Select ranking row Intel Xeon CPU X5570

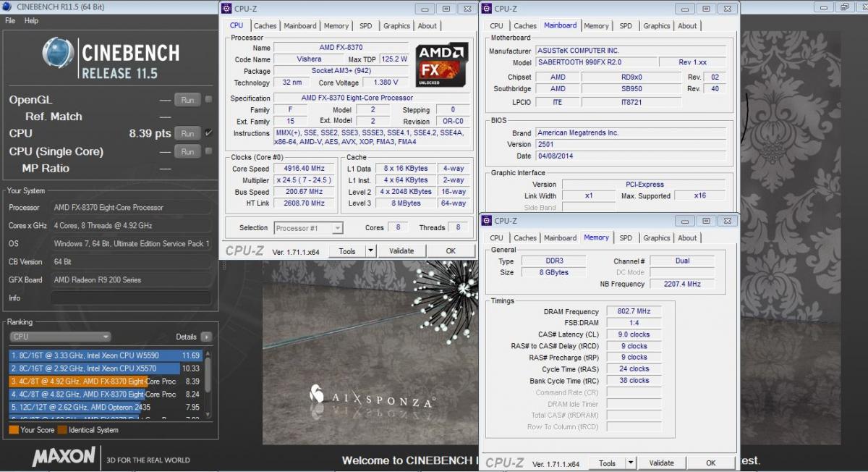[x=106, y=368]
